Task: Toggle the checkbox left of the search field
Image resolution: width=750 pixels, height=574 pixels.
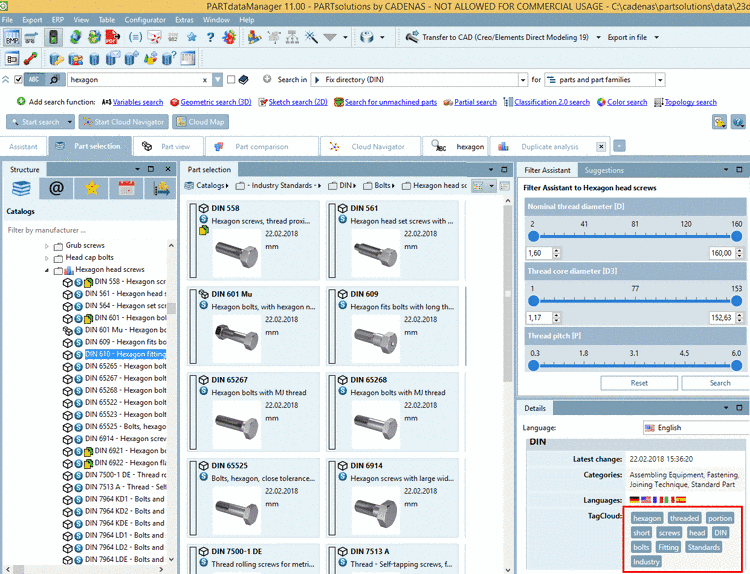Action: click(x=19, y=79)
